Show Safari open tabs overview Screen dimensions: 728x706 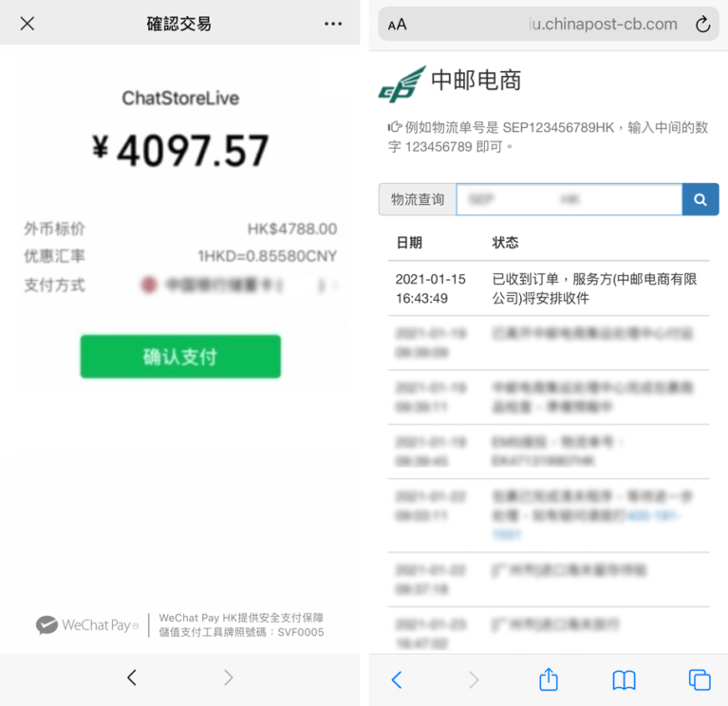tap(700, 680)
